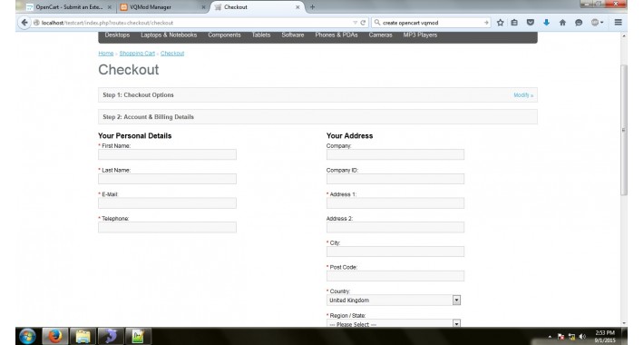Open the bookmarks list icon
The height and width of the screenshot is (345, 644).
(x=514, y=23)
